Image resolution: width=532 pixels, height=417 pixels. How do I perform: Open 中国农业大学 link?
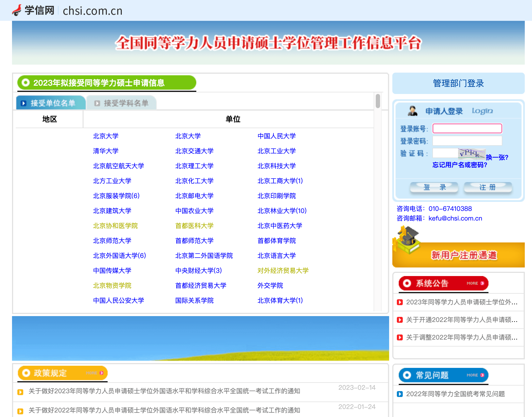click(194, 211)
